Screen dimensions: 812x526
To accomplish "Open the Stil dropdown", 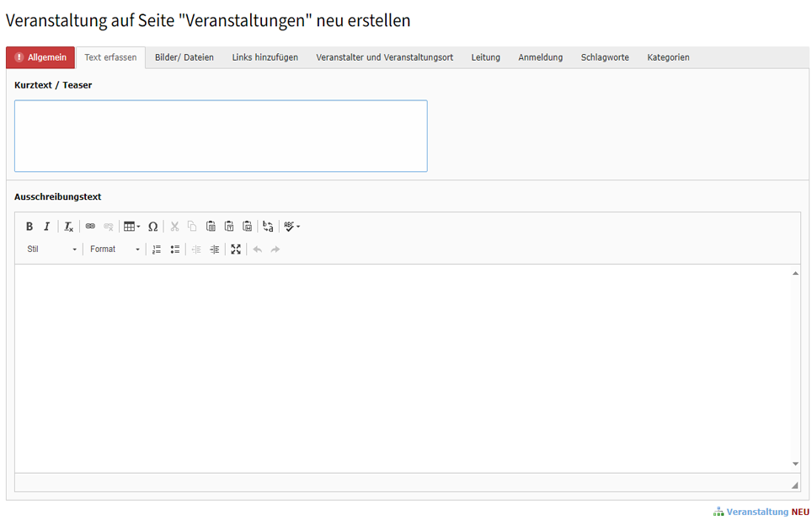I will coord(51,250).
